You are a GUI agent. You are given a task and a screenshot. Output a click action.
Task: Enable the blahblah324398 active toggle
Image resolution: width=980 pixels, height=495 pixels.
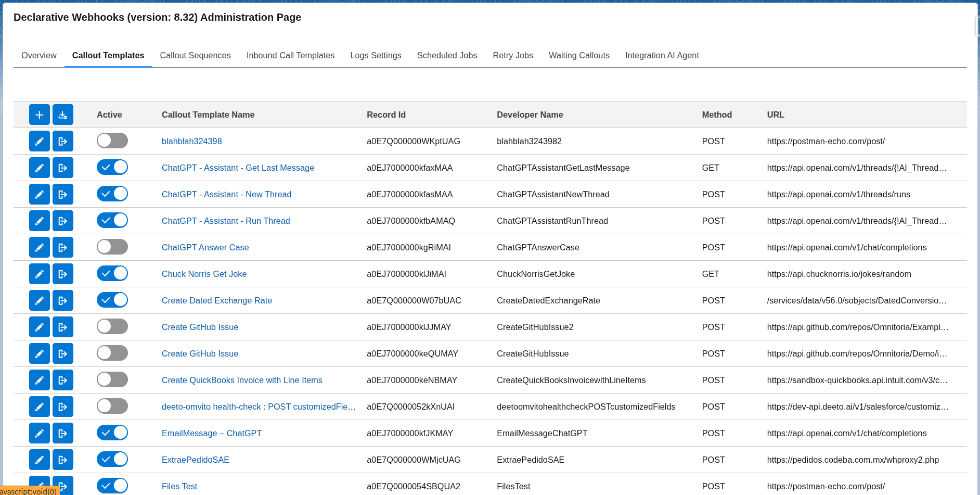(112, 141)
